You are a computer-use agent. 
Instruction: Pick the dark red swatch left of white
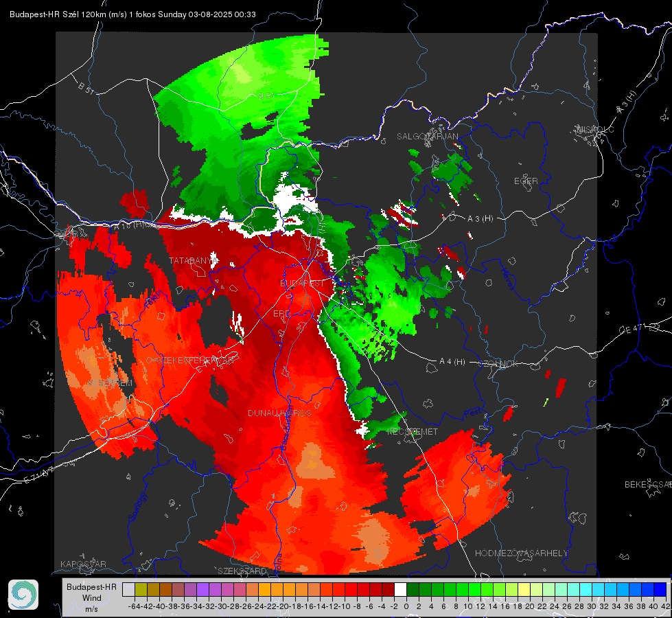point(388,590)
